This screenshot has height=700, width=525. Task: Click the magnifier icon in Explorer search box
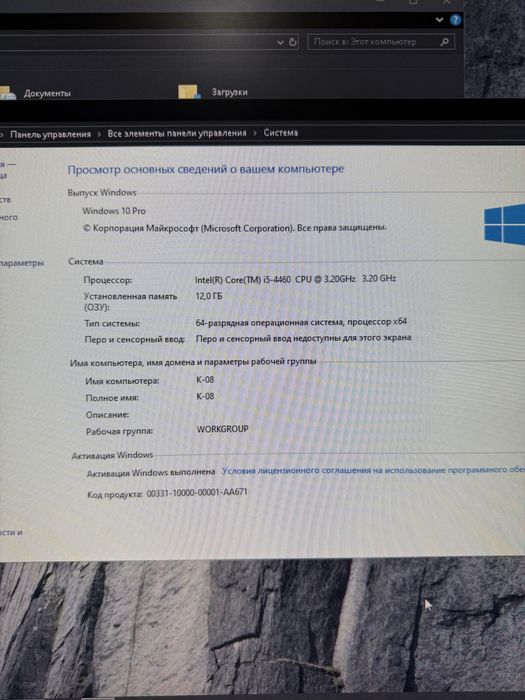pos(444,42)
